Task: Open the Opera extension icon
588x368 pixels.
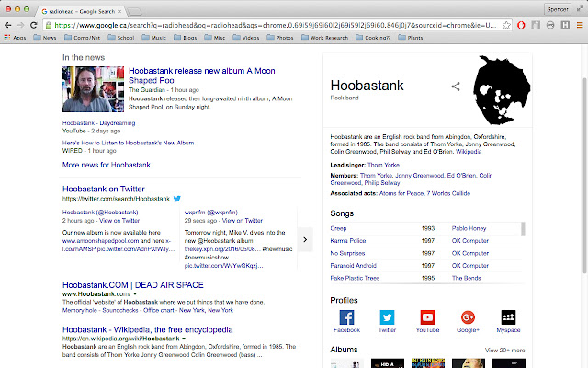Action: [521, 25]
